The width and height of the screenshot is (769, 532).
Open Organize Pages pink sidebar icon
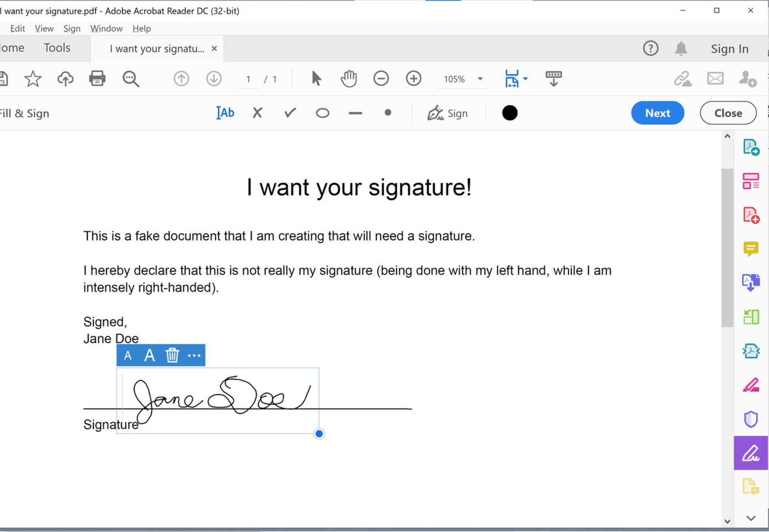coord(751,181)
